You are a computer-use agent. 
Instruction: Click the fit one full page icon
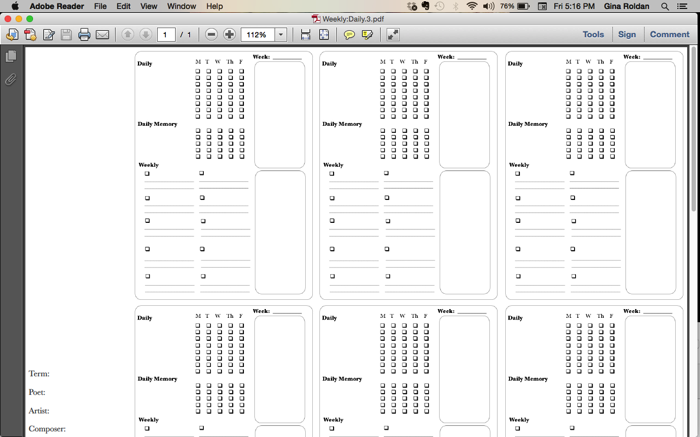pos(324,34)
